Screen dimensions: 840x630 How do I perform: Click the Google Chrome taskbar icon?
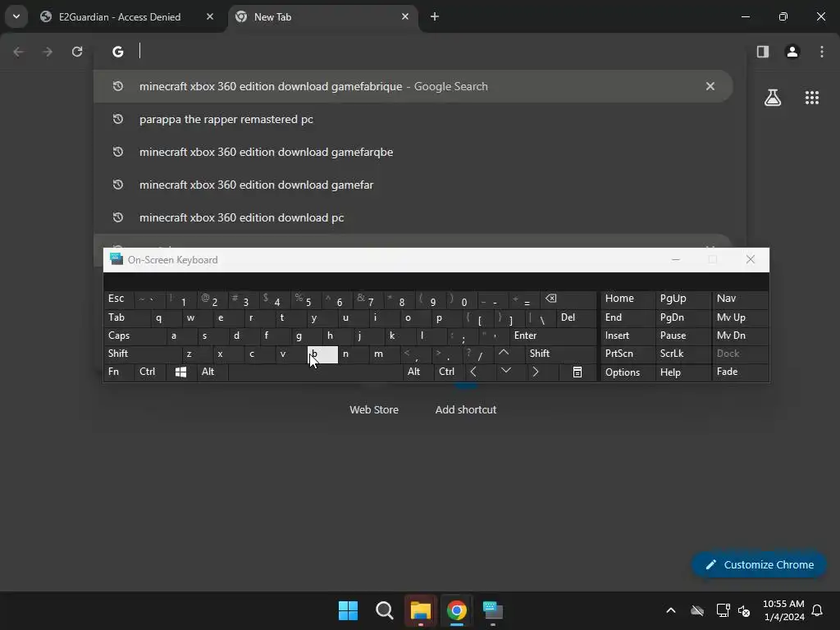[456, 610]
